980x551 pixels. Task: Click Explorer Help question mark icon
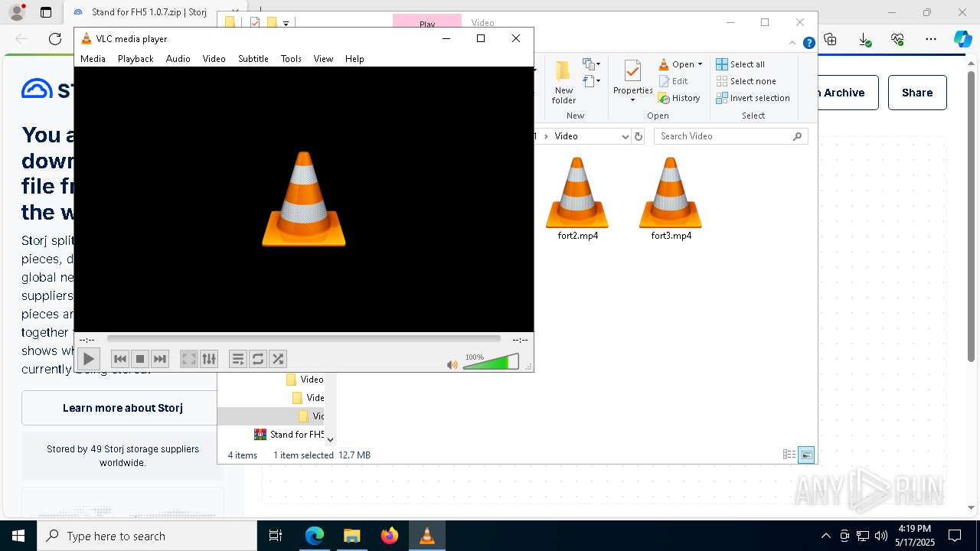tap(808, 44)
